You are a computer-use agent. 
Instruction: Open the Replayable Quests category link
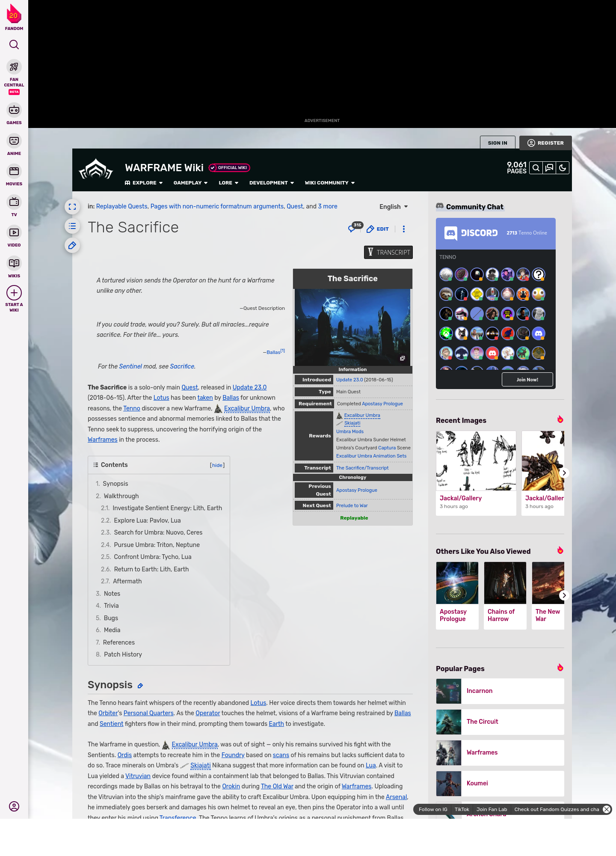pos(122,206)
